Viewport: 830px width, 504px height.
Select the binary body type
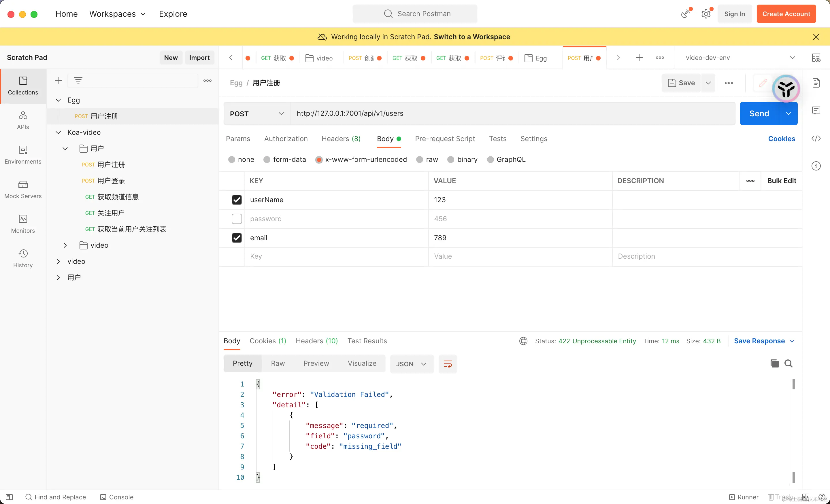coord(451,160)
